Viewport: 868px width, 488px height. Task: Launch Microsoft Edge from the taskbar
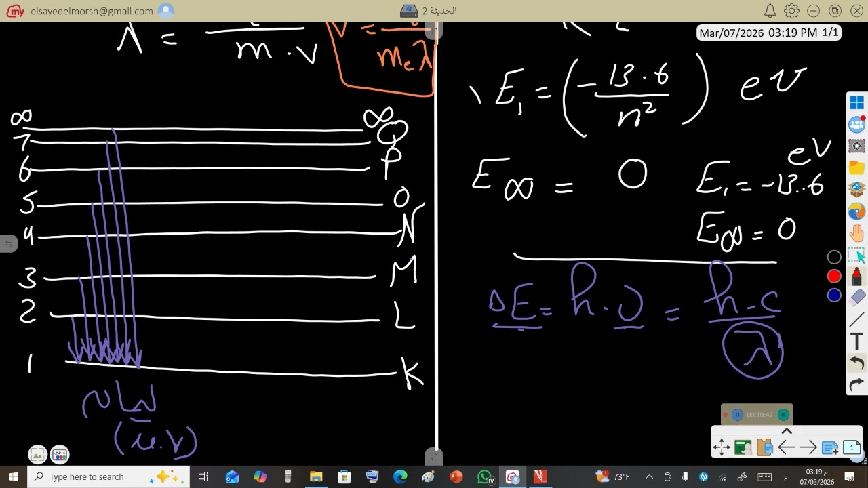pos(400,476)
